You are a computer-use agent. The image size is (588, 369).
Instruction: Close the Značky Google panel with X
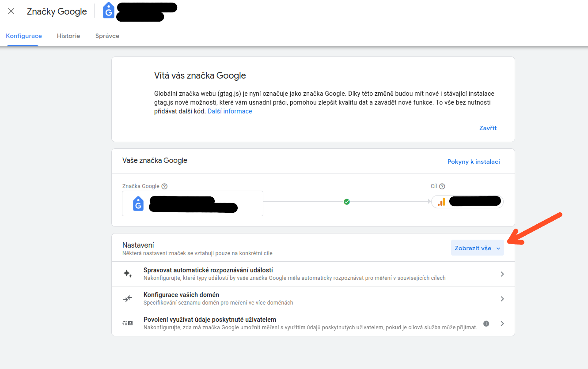click(x=11, y=11)
